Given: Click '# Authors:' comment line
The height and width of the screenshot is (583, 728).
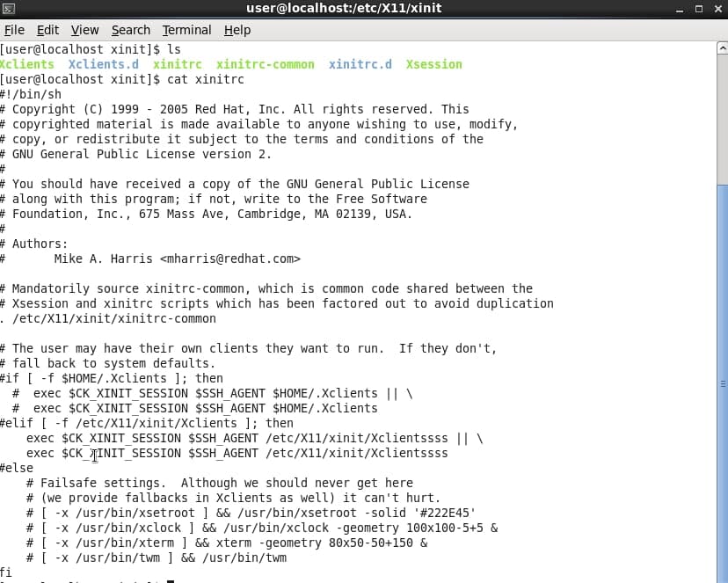Looking at the screenshot, I should coord(34,244).
